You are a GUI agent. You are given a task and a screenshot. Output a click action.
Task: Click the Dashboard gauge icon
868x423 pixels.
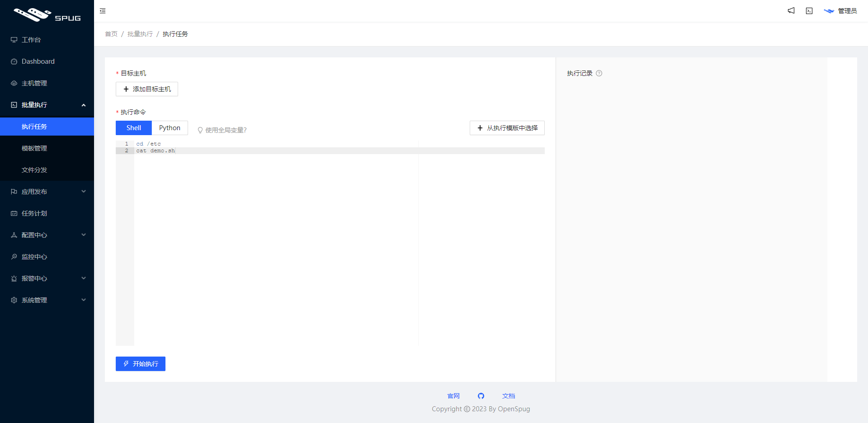(x=14, y=61)
